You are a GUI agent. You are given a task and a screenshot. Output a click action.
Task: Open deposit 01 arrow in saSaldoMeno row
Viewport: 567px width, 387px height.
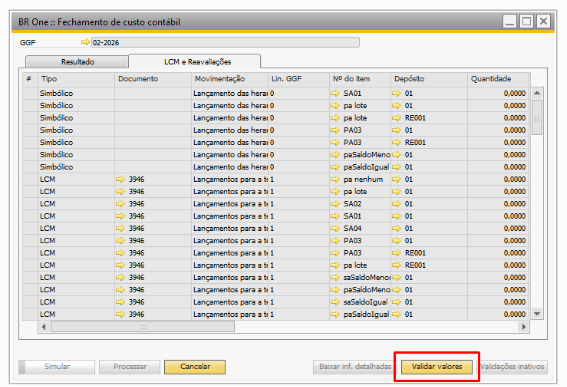(x=397, y=277)
